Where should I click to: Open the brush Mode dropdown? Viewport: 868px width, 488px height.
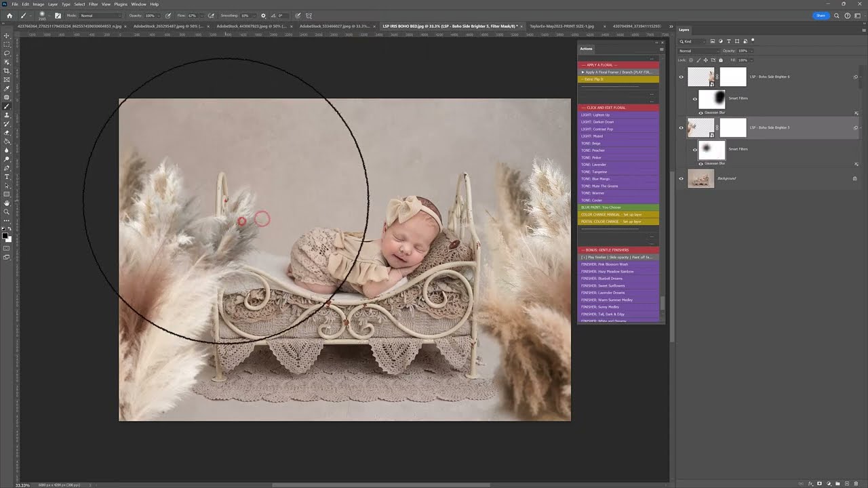click(100, 16)
